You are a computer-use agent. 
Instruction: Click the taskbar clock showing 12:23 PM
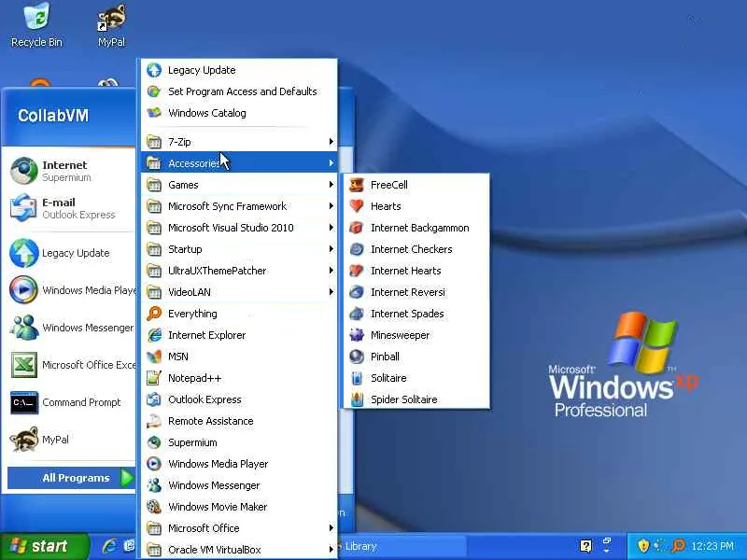click(712, 546)
